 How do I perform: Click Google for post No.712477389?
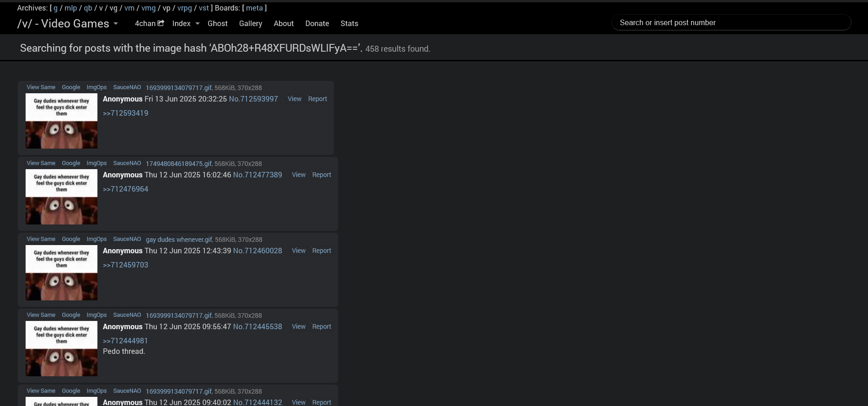[x=71, y=163]
